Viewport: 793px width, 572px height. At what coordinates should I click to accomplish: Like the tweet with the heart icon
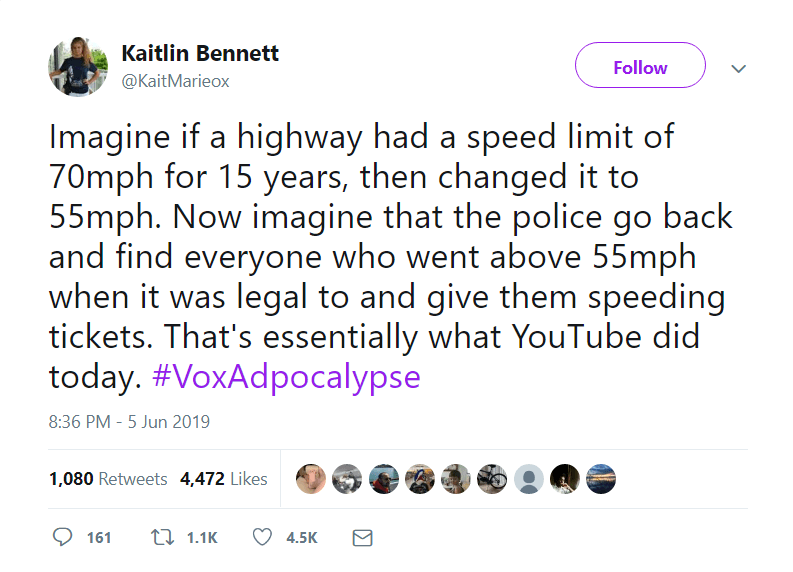[x=262, y=538]
